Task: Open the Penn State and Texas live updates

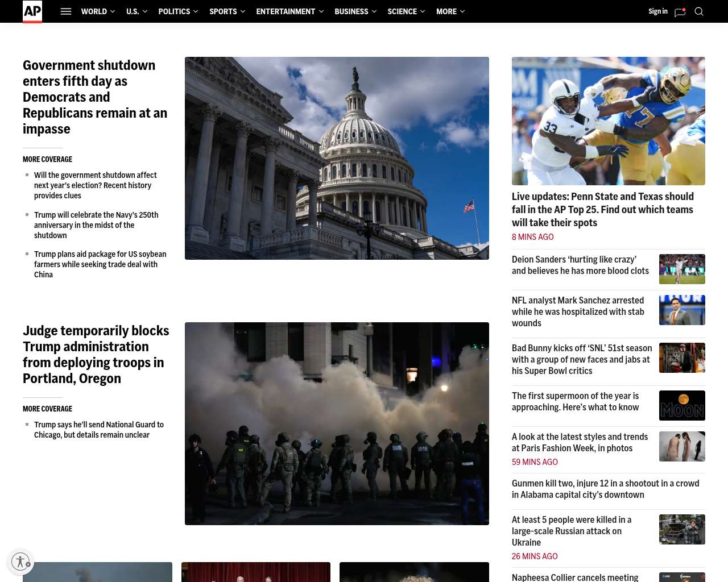Action: [x=603, y=210]
